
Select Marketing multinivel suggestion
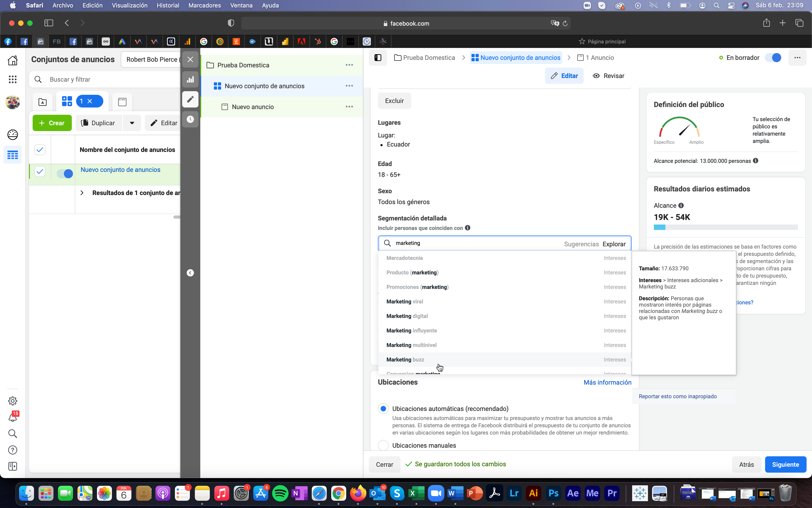[x=505, y=345]
